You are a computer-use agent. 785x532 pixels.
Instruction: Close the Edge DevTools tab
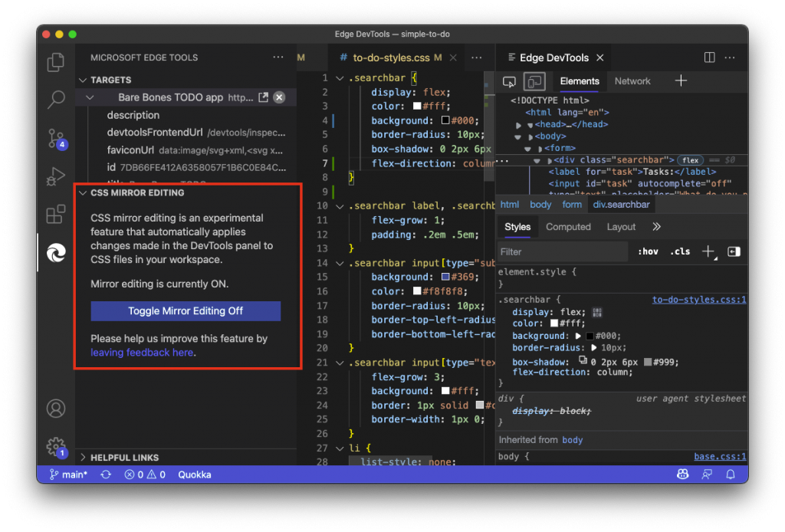pyautogui.click(x=599, y=57)
